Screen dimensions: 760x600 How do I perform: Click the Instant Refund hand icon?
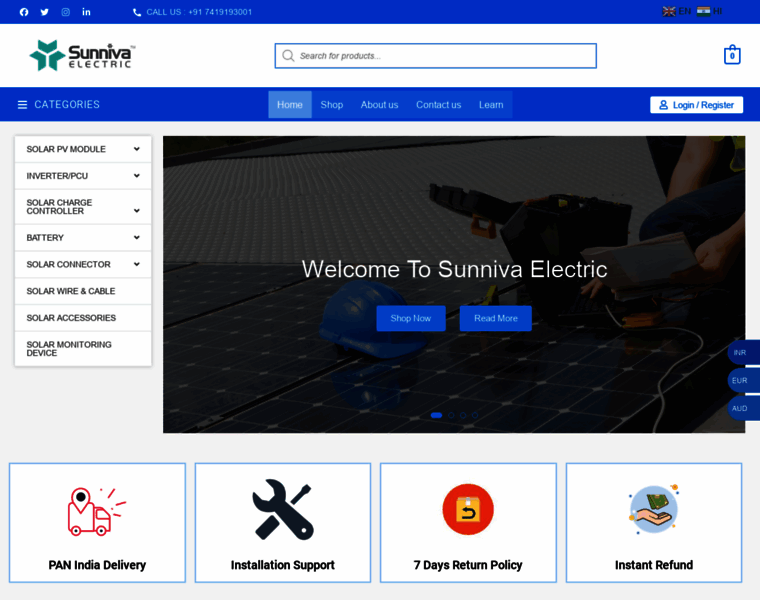[653, 509]
